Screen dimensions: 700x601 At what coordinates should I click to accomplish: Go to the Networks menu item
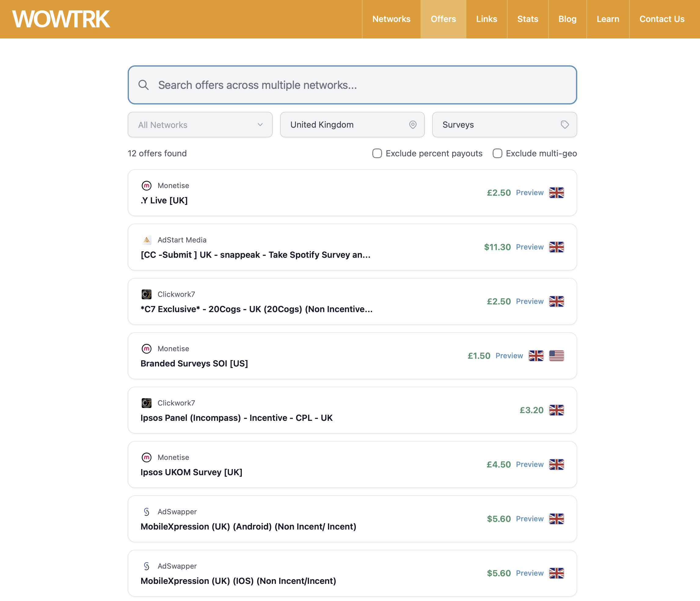tap(391, 19)
